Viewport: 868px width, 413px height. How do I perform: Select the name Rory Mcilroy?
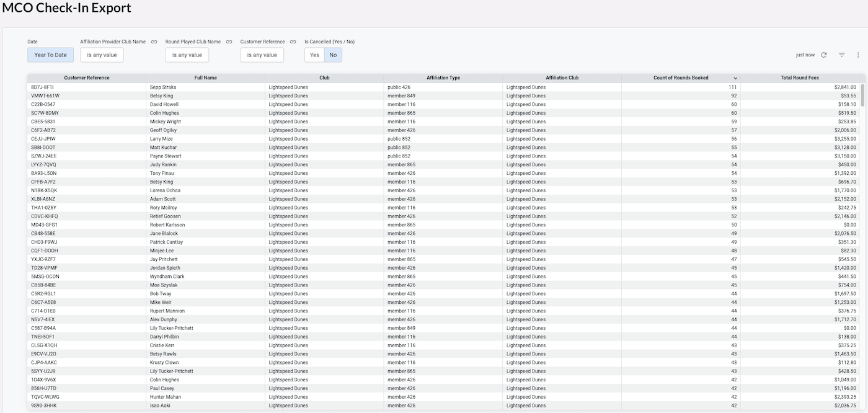pyautogui.click(x=163, y=208)
